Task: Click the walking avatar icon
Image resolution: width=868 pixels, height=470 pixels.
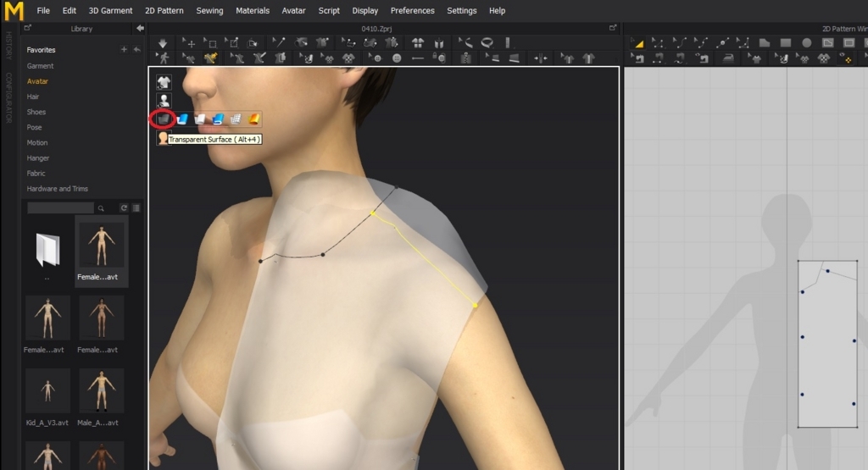Action: click(x=162, y=58)
